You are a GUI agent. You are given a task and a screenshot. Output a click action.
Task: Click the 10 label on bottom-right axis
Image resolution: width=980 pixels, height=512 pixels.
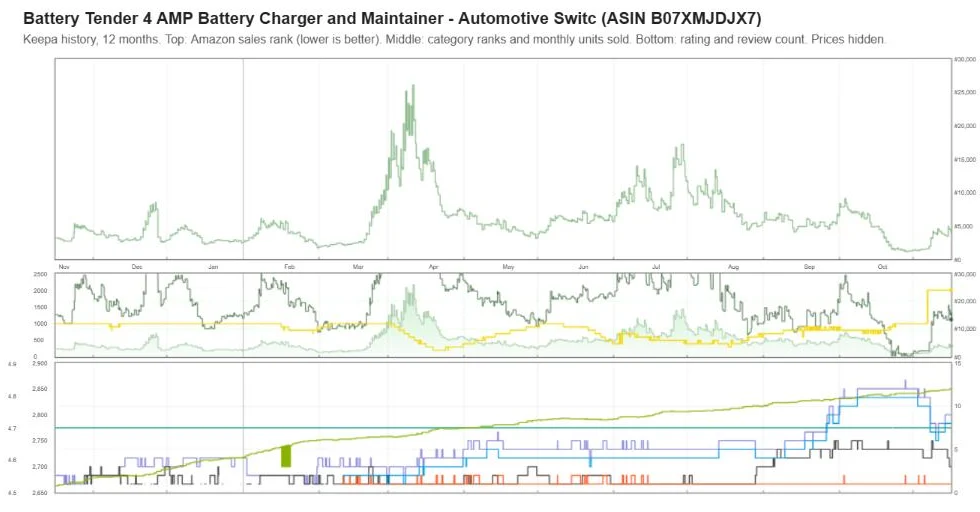coord(958,406)
